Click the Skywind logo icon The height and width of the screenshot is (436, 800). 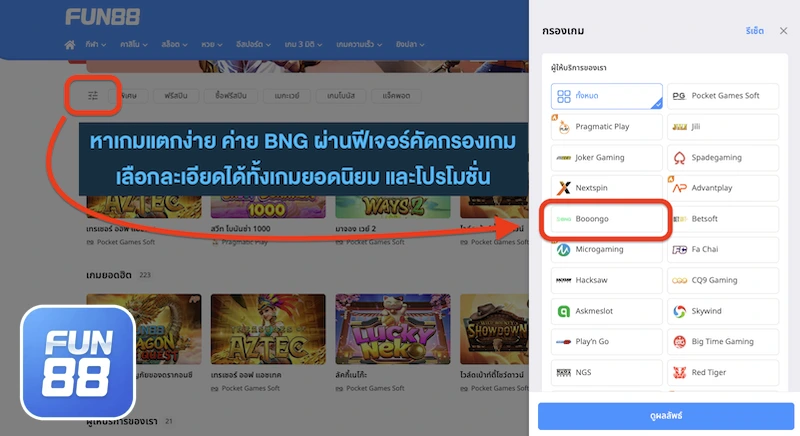[x=680, y=311]
